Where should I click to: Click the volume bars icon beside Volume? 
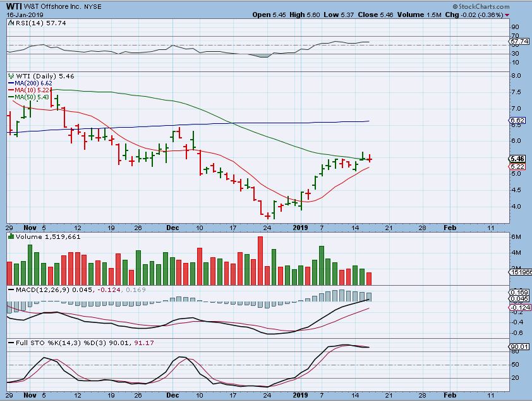11,236
